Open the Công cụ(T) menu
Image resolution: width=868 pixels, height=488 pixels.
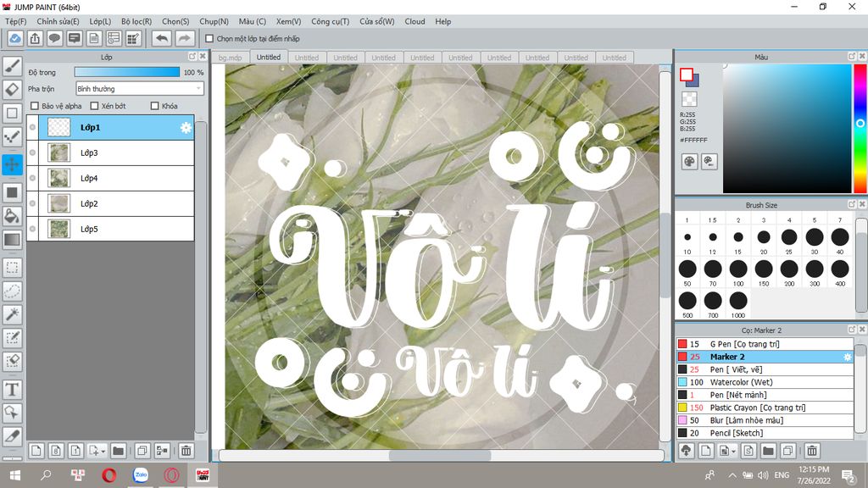point(331,21)
